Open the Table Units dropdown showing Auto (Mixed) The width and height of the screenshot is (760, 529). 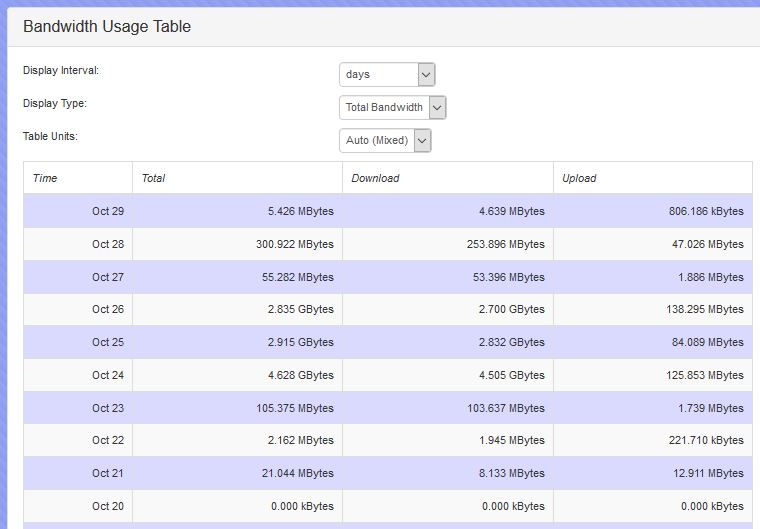pyautogui.click(x=385, y=141)
